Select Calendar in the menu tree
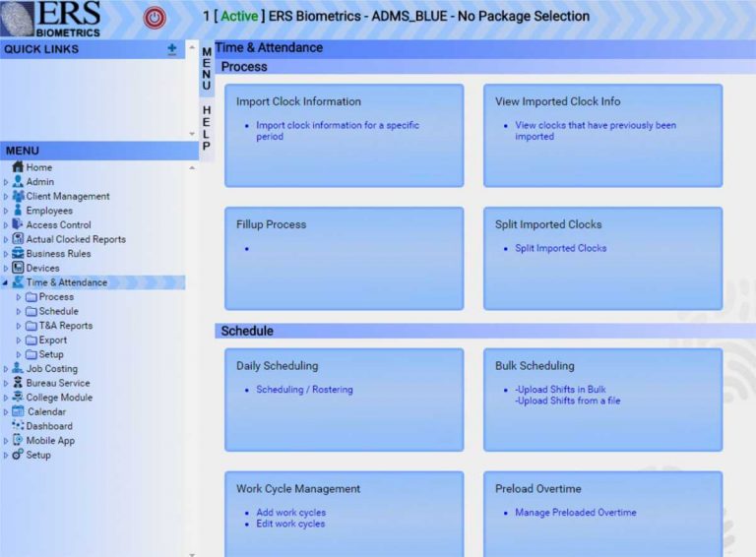Viewport: 756px width, 557px height. point(47,412)
